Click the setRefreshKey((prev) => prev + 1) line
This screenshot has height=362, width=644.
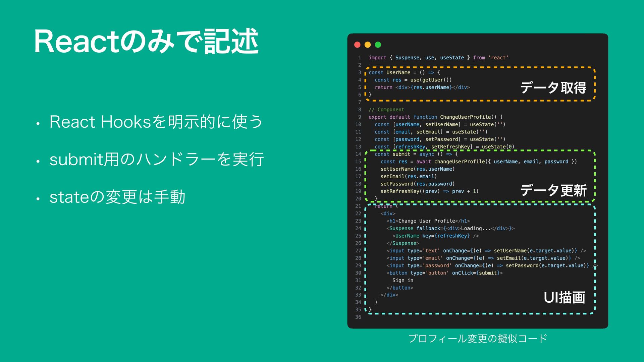coord(429,191)
